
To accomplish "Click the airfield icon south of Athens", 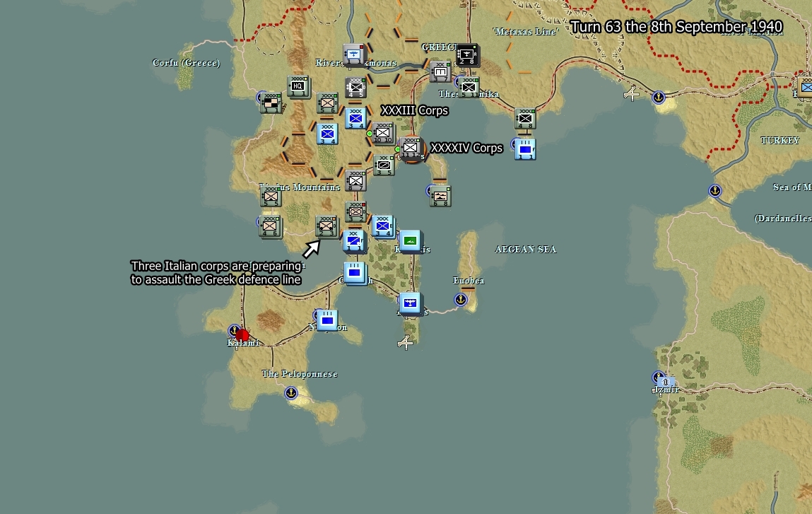I will (406, 342).
